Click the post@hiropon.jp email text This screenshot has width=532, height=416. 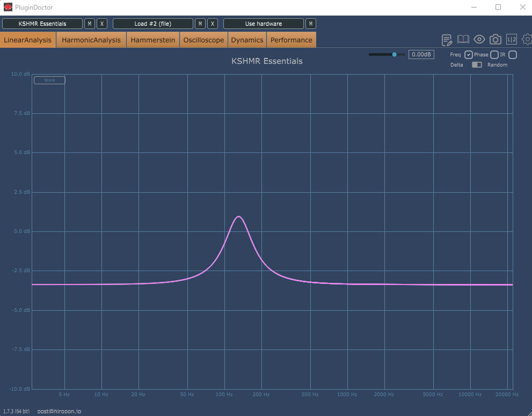pos(59,411)
